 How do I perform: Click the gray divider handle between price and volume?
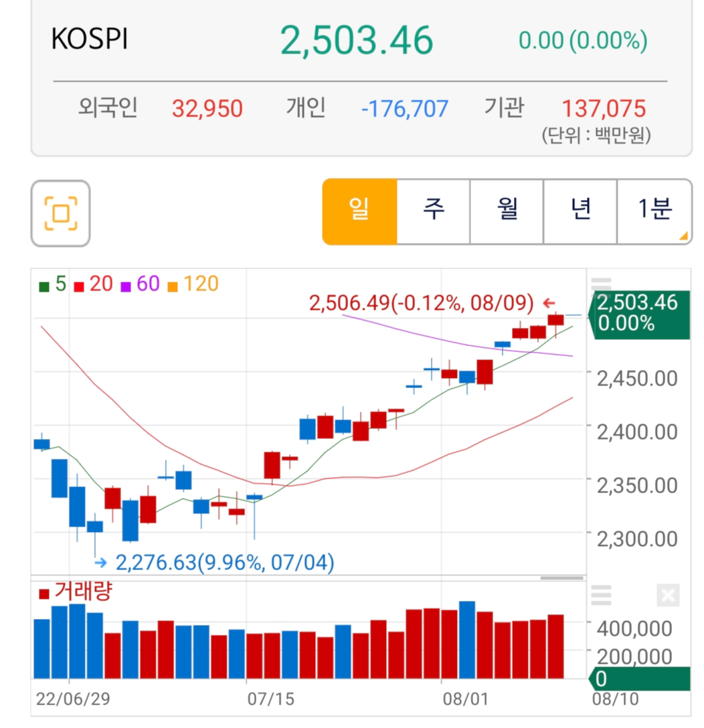pos(561,578)
